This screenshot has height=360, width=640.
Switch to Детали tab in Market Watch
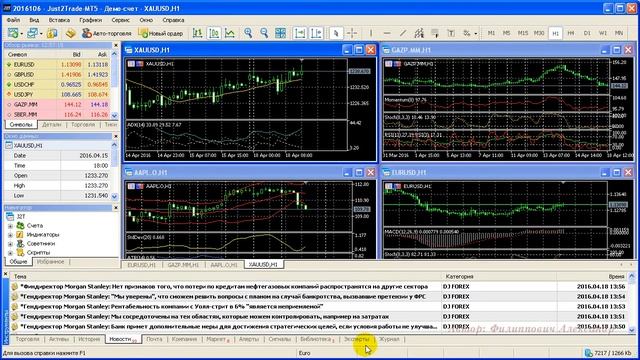(52, 124)
